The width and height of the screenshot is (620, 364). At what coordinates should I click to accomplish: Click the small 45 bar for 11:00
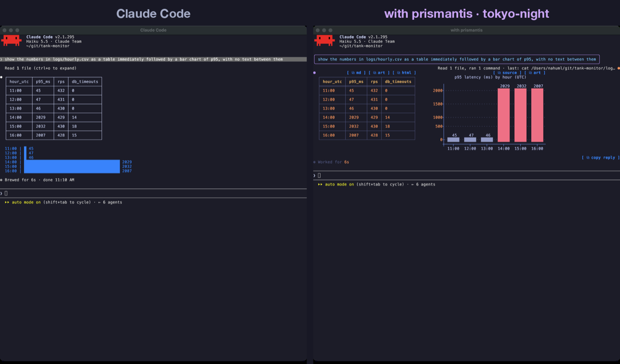tap(453, 139)
